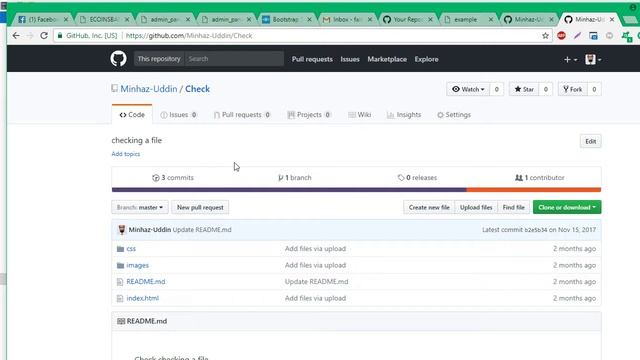Click the Watch count number
The width and height of the screenshot is (640, 360).
click(497, 89)
